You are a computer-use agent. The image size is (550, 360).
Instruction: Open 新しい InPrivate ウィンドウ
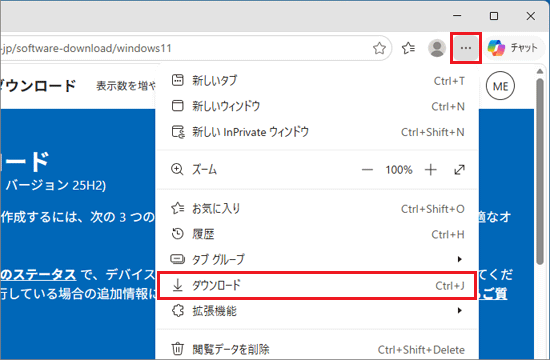click(318, 132)
